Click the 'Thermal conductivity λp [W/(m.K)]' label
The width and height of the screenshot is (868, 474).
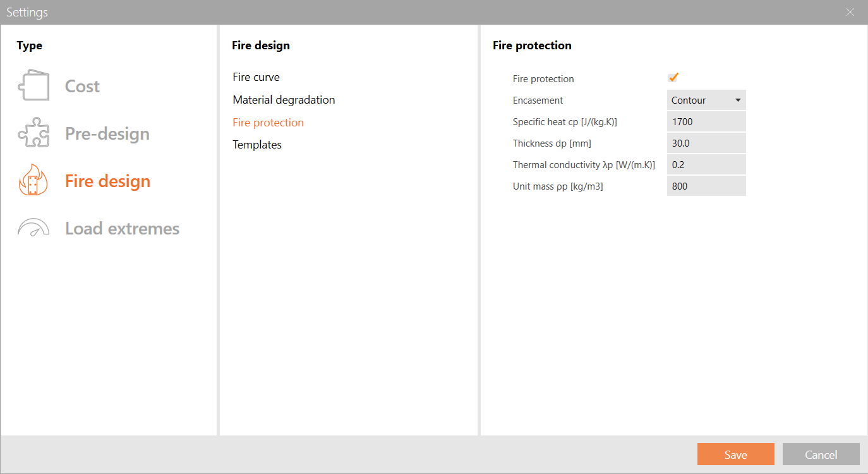(x=584, y=165)
